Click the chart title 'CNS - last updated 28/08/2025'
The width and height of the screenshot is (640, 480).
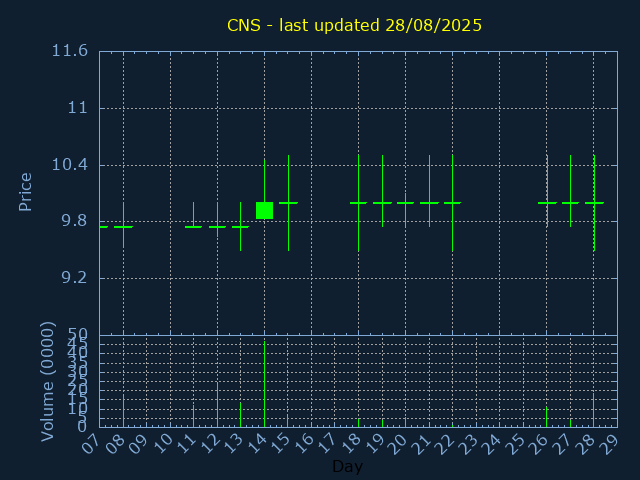354,25
